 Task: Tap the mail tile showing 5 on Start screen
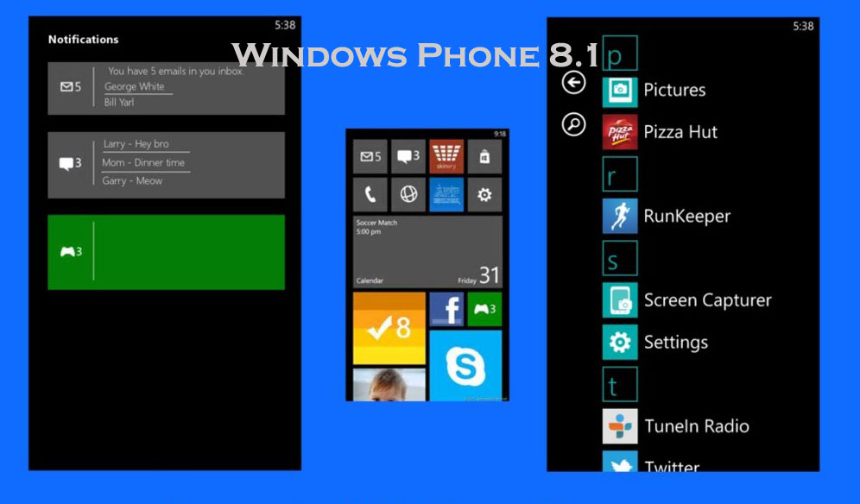(x=370, y=156)
